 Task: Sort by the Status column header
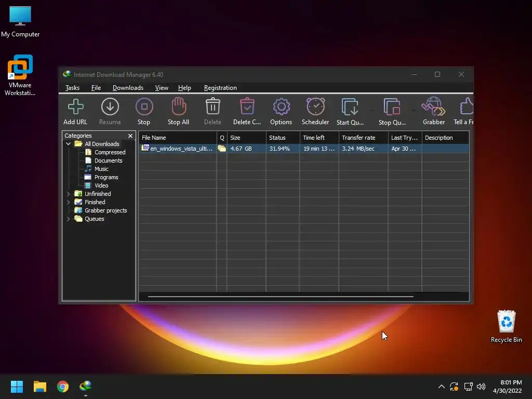[x=283, y=138]
